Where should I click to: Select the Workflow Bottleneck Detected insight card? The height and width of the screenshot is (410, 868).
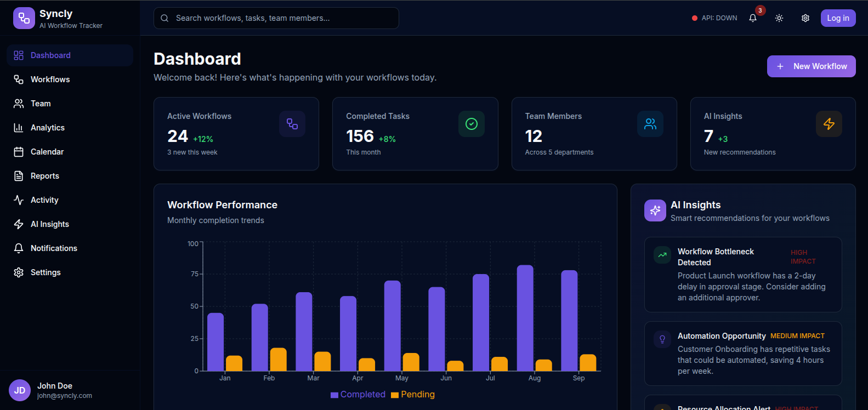(x=742, y=274)
